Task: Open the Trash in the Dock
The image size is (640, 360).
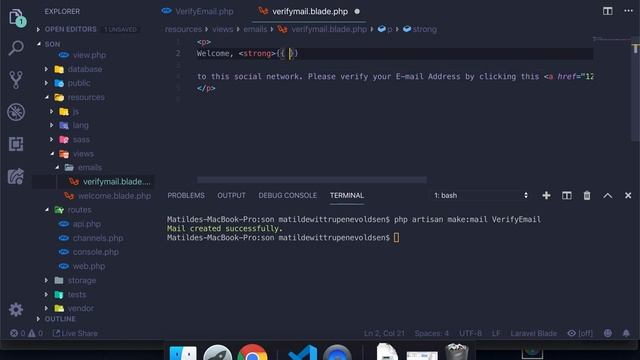Action: 457,352
